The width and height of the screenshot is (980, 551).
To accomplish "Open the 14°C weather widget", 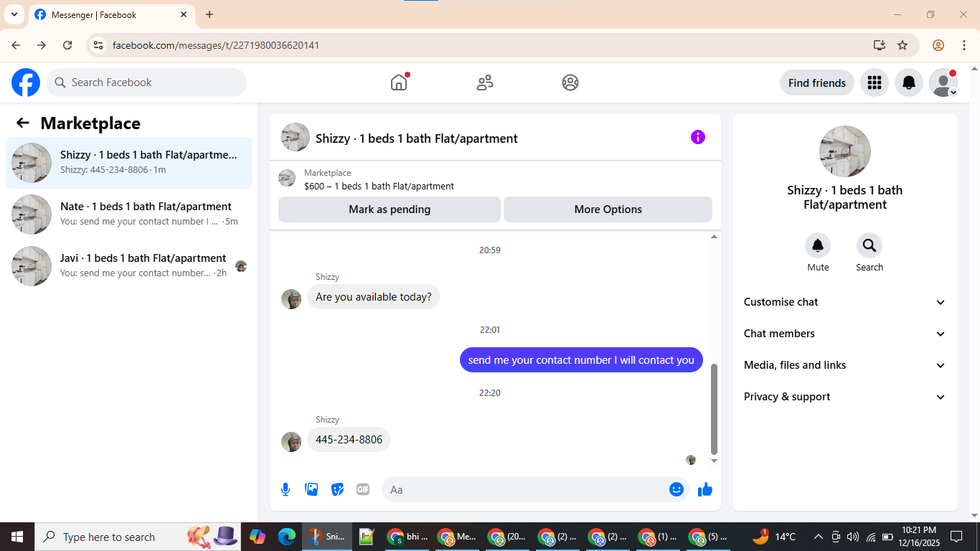I will [775, 537].
